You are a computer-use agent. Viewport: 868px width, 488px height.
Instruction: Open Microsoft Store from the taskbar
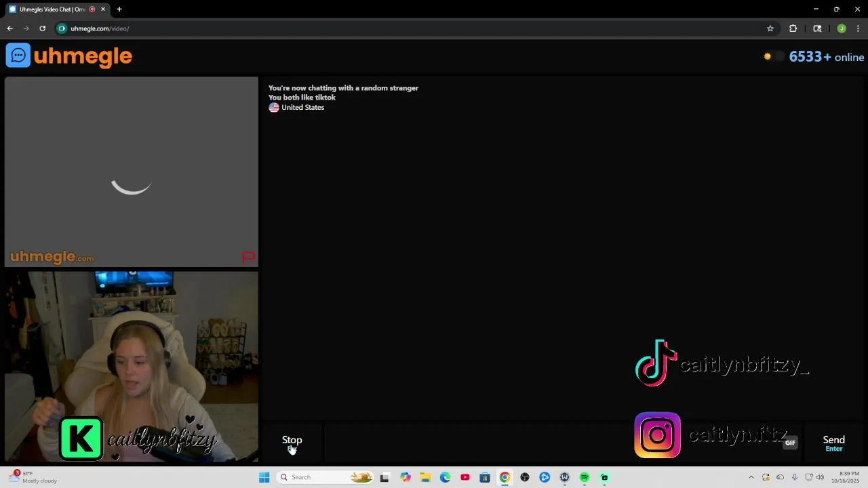point(485,477)
